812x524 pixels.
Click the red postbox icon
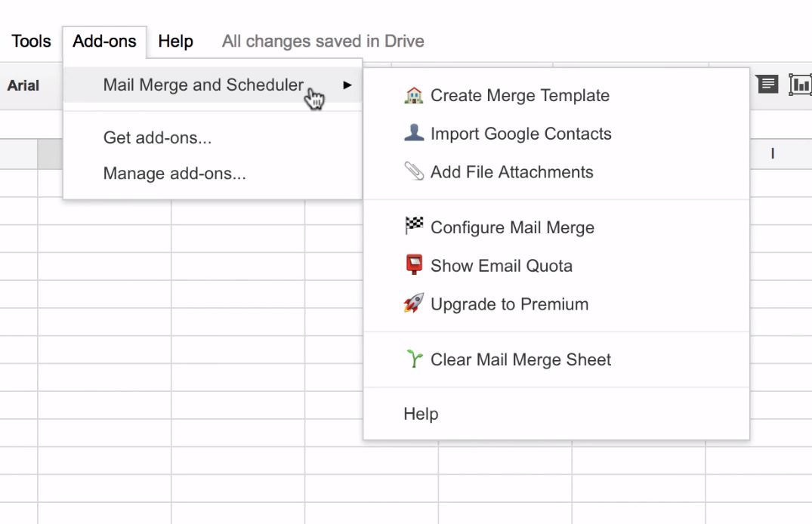point(414,264)
